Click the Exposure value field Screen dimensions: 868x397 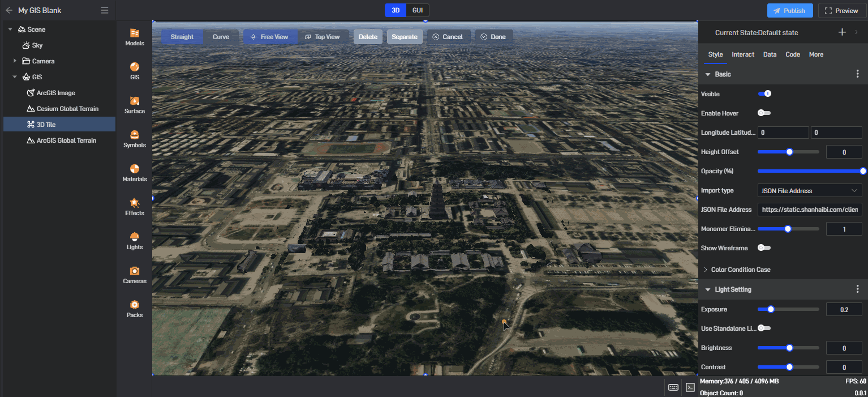click(x=844, y=309)
